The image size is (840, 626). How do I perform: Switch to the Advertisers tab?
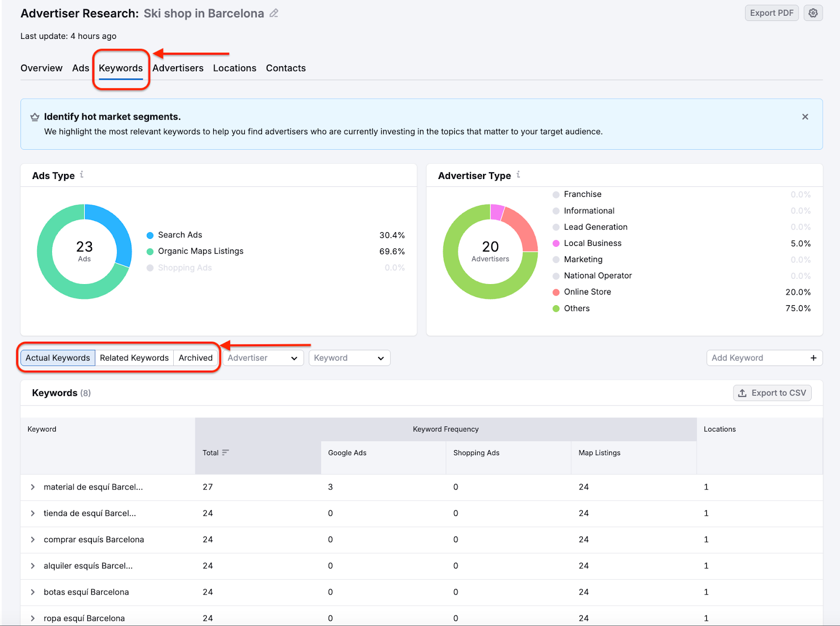177,68
